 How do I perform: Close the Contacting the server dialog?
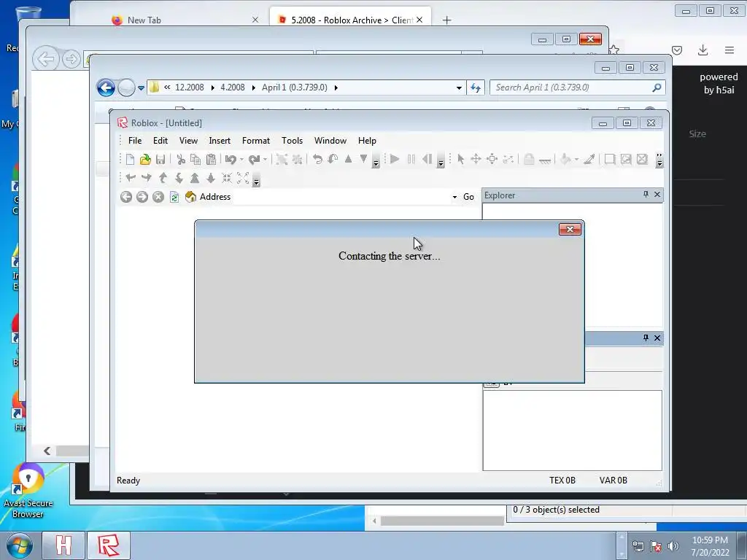click(570, 229)
